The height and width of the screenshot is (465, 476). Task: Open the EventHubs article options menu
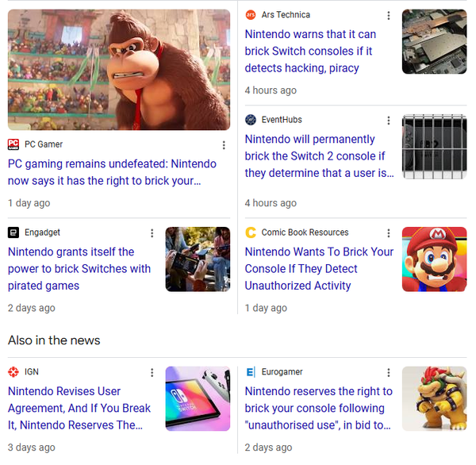389,121
